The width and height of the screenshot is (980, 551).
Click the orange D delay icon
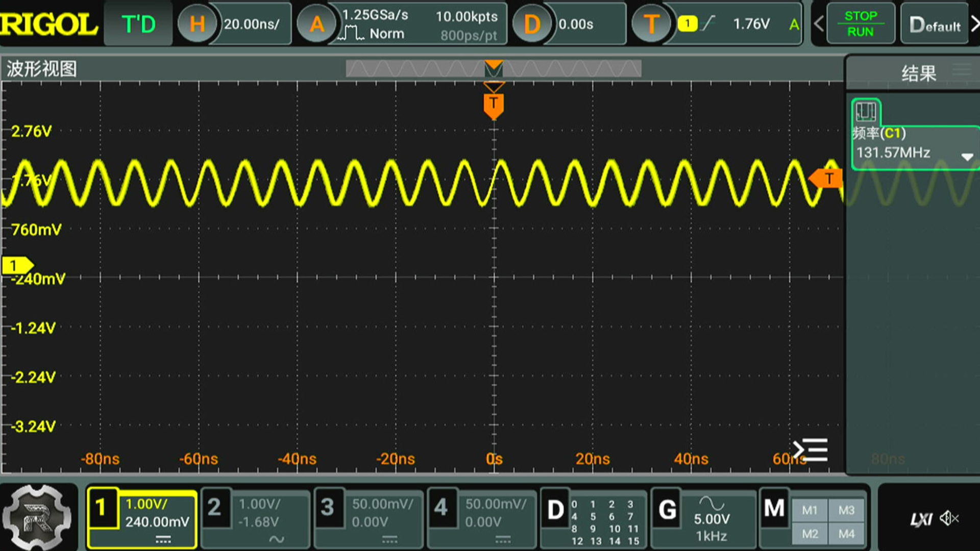tap(531, 24)
